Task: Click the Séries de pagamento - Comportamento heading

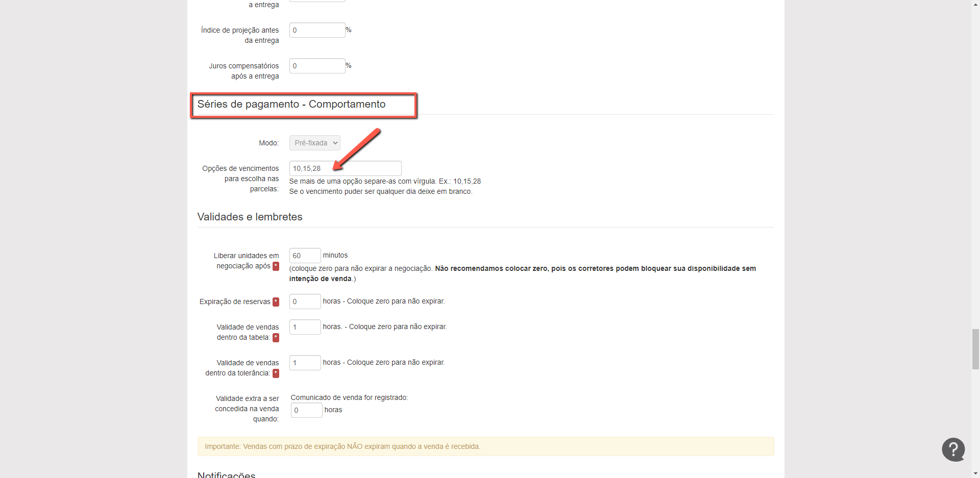Action: coord(291,105)
